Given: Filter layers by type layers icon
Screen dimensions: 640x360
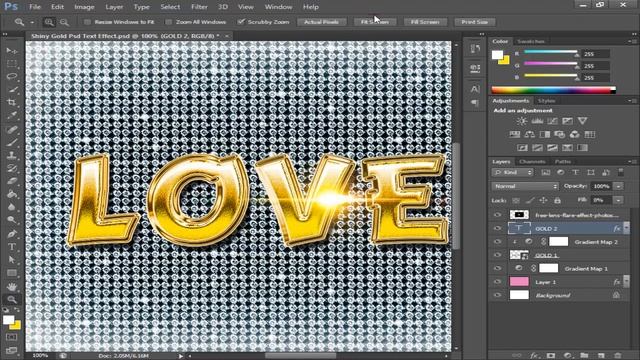Looking at the screenshot, I should coord(575,172).
